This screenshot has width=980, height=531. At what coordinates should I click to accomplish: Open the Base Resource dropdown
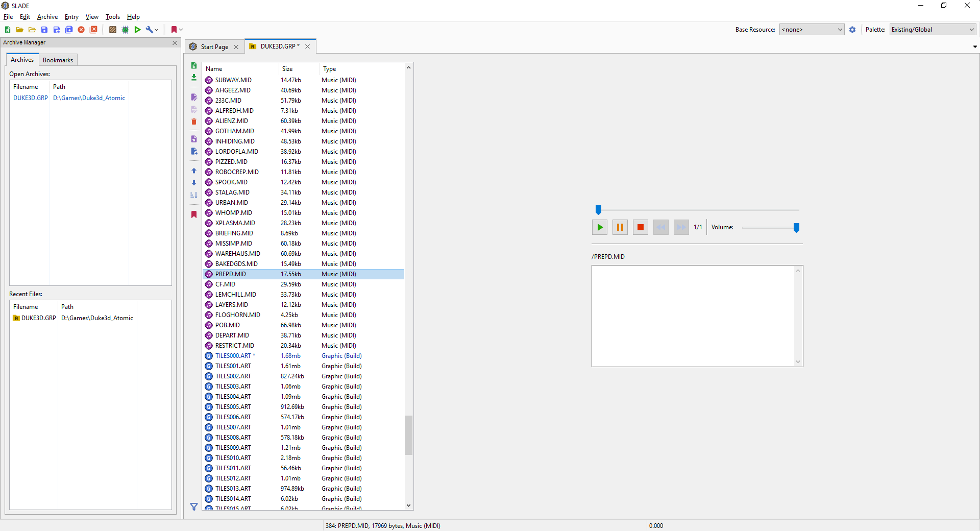(x=812, y=30)
